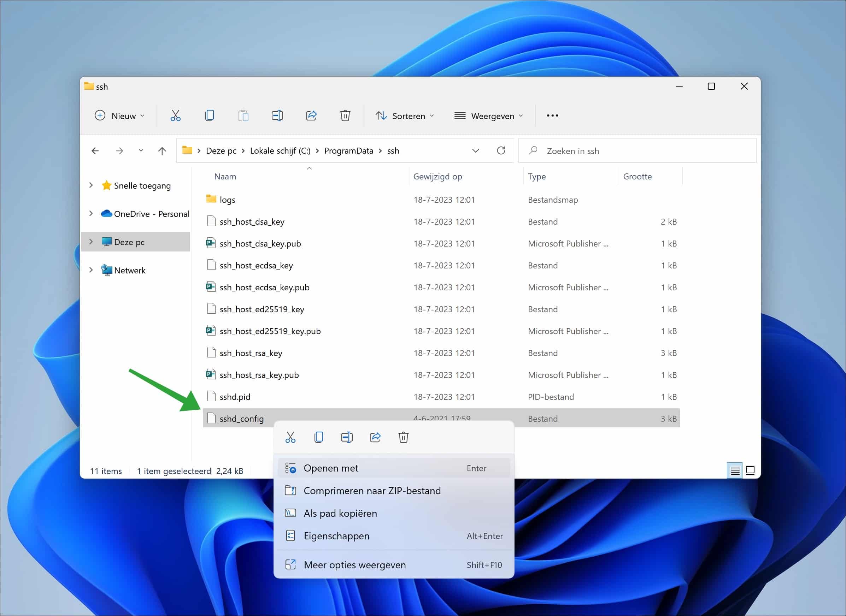This screenshot has width=846, height=616.
Task: Select Comprimeren naar ZIP-bestand option
Action: coord(372,491)
